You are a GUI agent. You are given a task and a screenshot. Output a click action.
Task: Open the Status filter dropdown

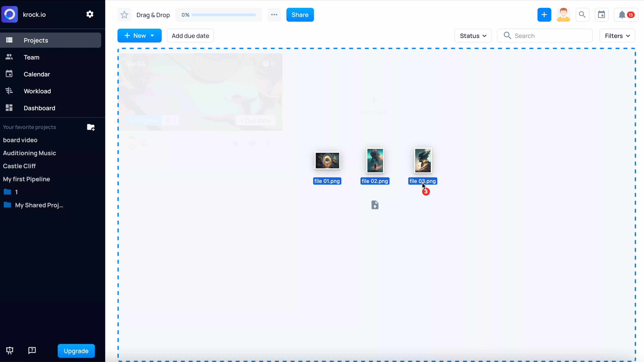[x=472, y=36]
